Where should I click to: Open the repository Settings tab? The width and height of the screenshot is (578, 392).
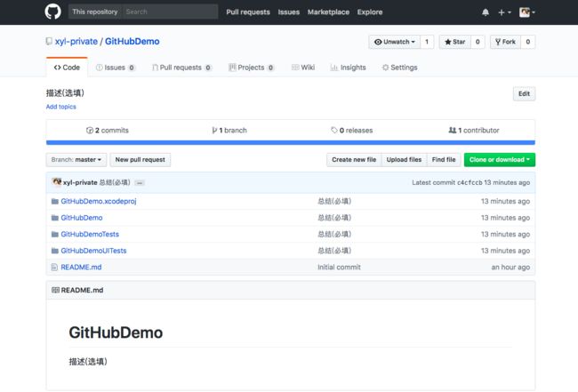[x=399, y=68]
